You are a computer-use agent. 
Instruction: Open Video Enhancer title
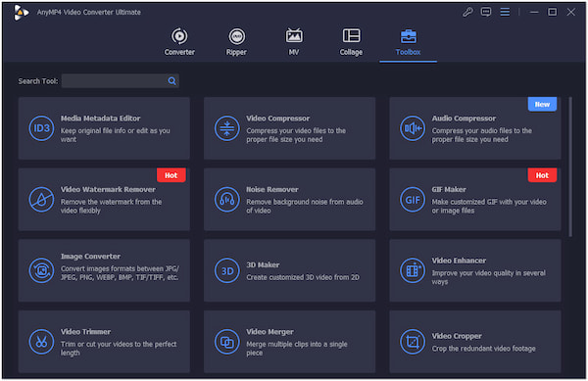[x=459, y=261]
